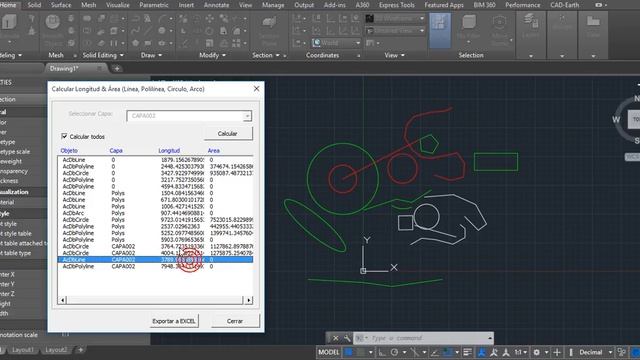Click the Section Plane icon
Screen dimensions: 640x360
tap(269, 23)
